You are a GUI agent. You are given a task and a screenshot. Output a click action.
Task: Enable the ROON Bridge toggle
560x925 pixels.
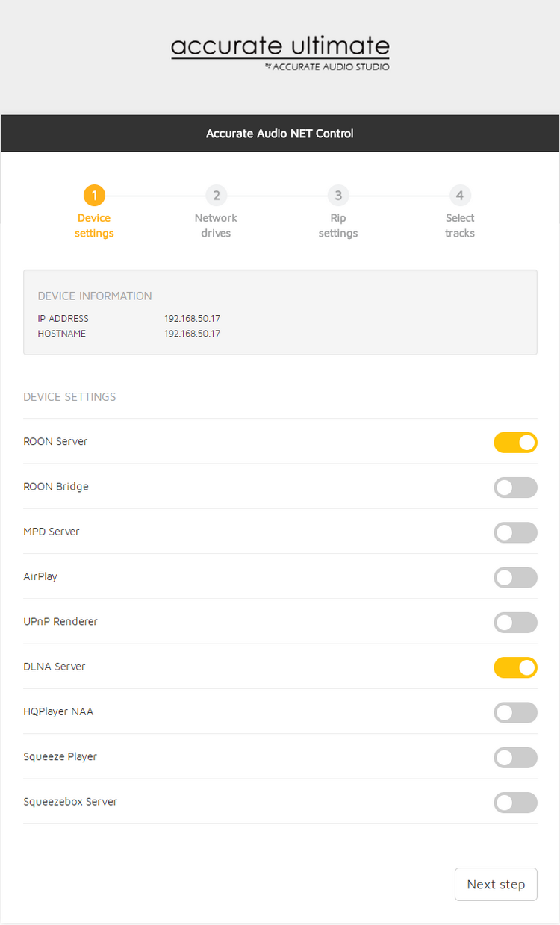[x=515, y=488]
